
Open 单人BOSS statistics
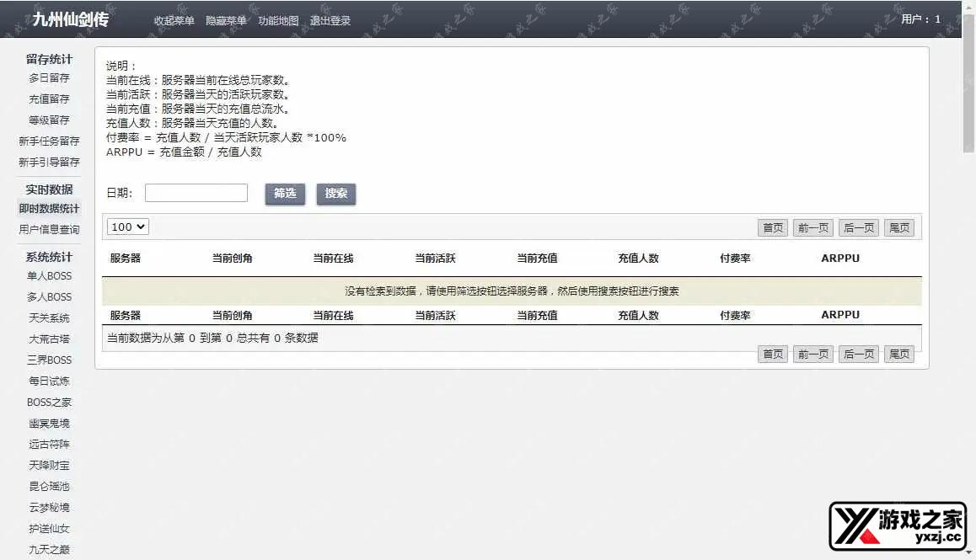(49, 276)
